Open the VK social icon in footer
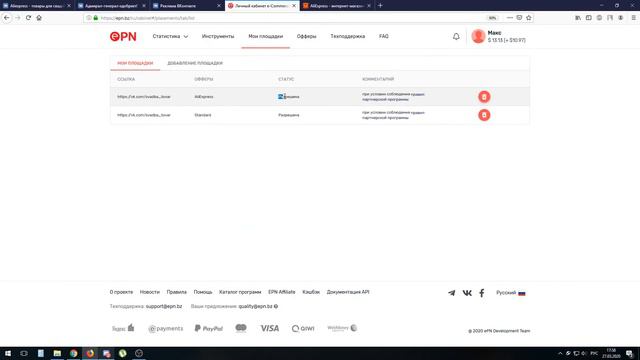Viewport: 640px width, 360px height. point(467,293)
